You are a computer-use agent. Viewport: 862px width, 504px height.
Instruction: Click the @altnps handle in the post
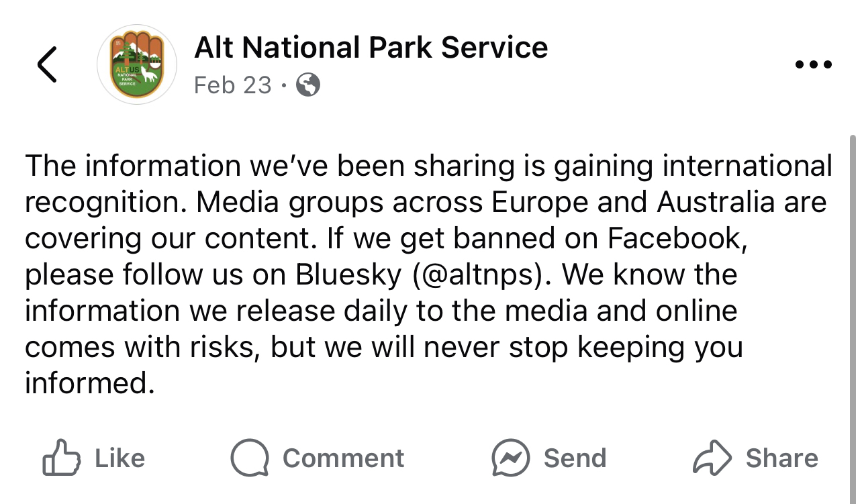(x=483, y=274)
